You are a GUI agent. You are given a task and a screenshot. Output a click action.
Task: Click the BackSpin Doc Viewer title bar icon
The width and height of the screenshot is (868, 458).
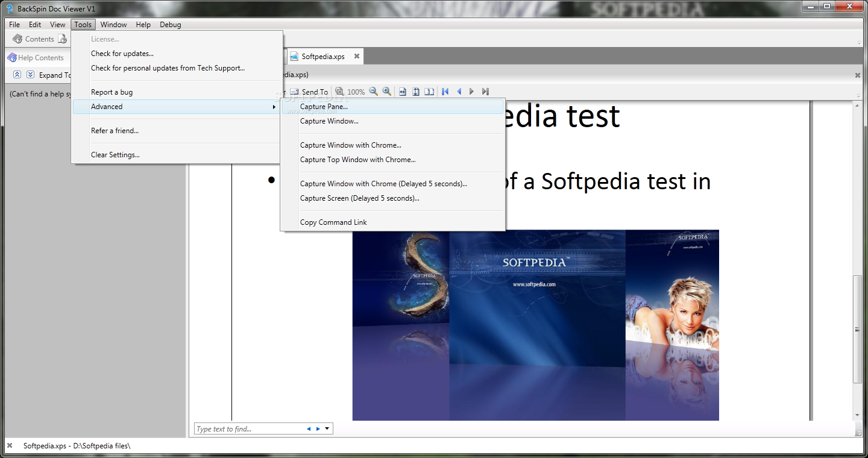pos(10,8)
